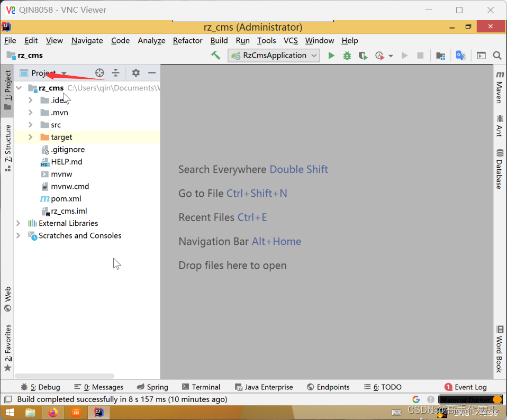Expand External Libraries node
Image resolution: width=507 pixels, height=420 pixels.
[19, 223]
